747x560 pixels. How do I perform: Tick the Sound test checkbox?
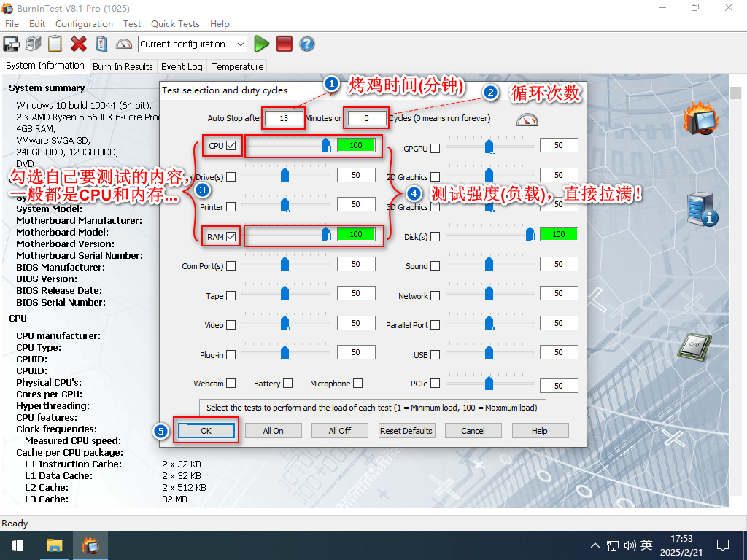point(436,266)
